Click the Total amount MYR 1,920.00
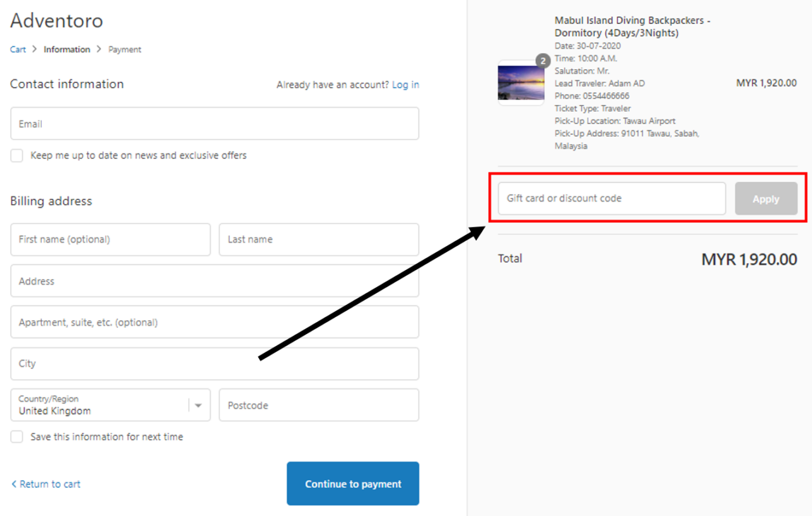The height and width of the screenshot is (516, 812). point(749,259)
